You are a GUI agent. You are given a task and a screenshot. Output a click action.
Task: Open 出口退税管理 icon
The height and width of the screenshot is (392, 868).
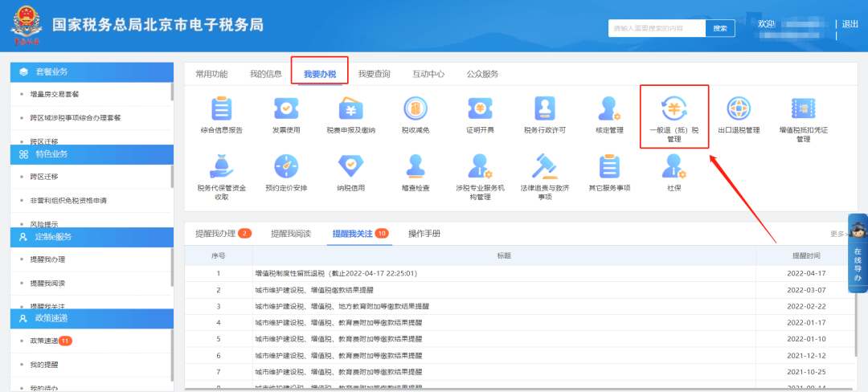pyautogui.click(x=739, y=108)
